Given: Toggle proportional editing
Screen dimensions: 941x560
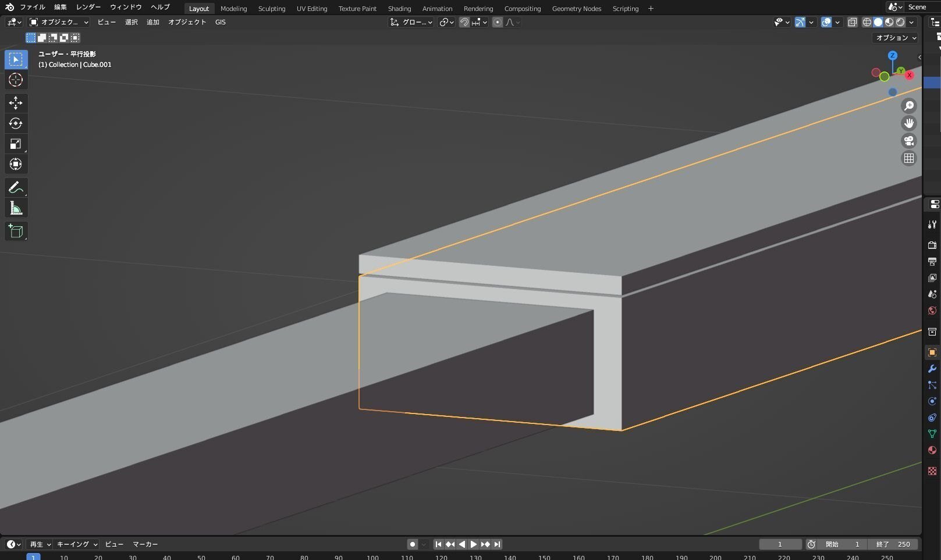Looking at the screenshot, I should [x=498, y=22].
